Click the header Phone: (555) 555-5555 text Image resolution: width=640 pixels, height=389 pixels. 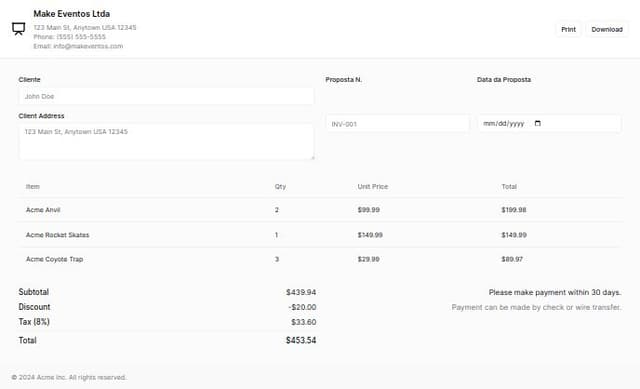click(x=69, y=37)
